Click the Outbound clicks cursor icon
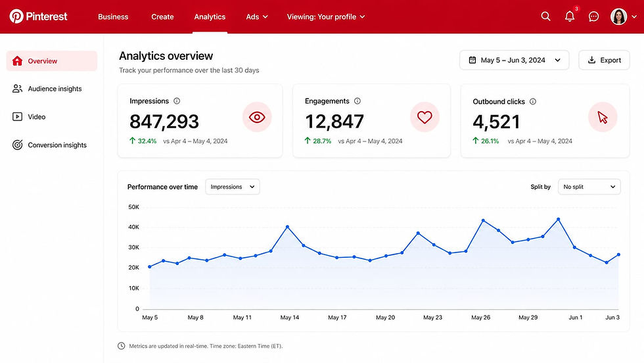Screen dimensions: 644x363 [x=603, y=118]
